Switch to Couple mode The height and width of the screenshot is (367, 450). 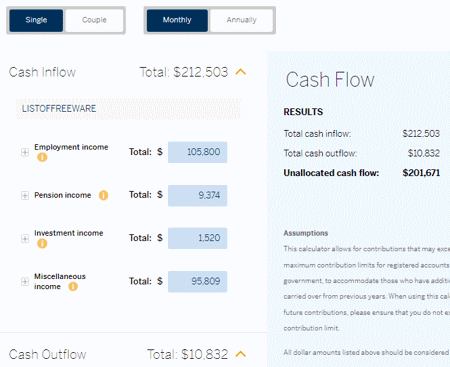coord(94,20)
